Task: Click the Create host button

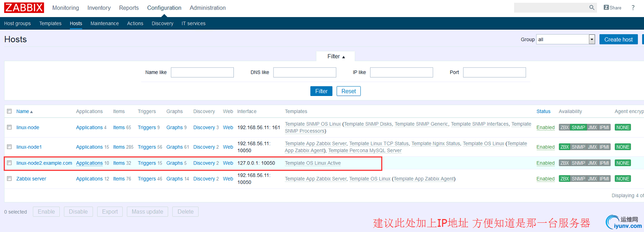Action: [618, 39]
